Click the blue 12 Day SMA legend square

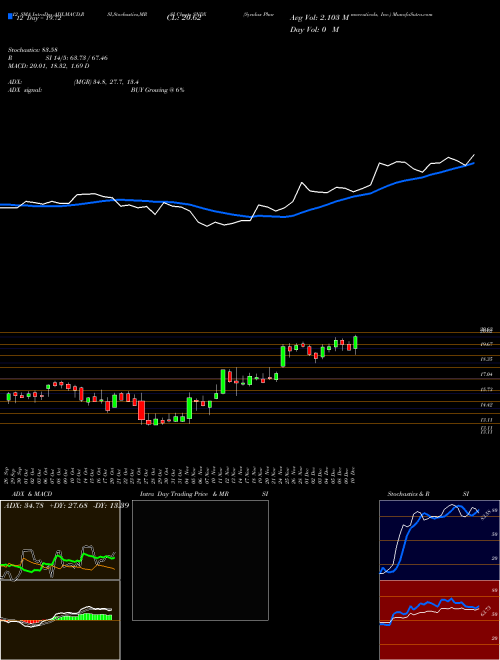(x=10, y=16)
